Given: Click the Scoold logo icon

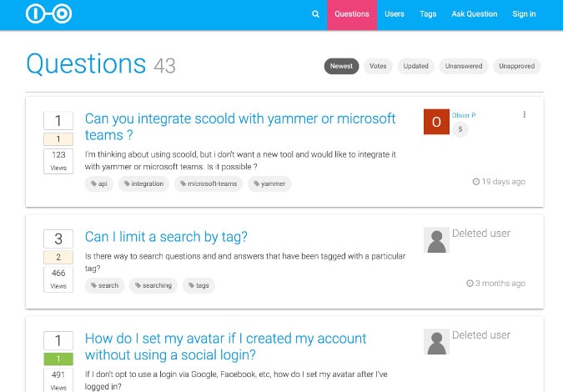Looking at the screenshot, I should coord(48,14).
